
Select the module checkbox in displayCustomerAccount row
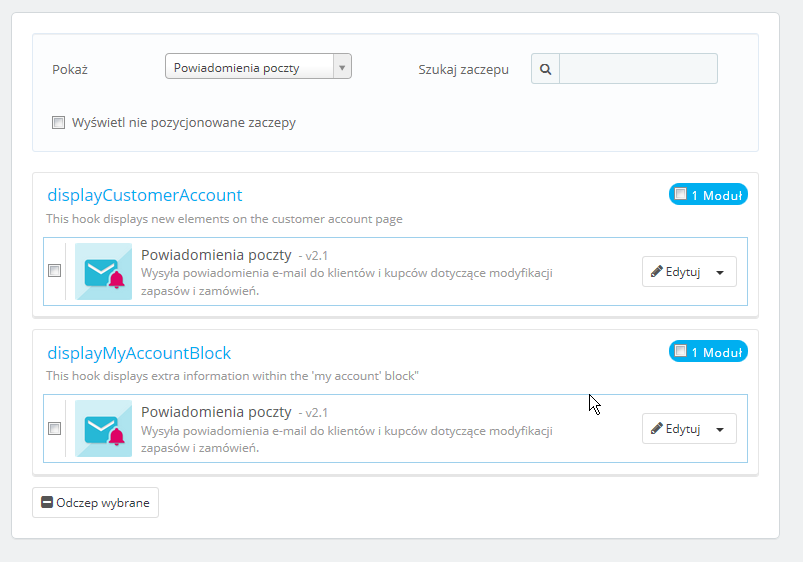pyautogui.click(x=55, y=271)
